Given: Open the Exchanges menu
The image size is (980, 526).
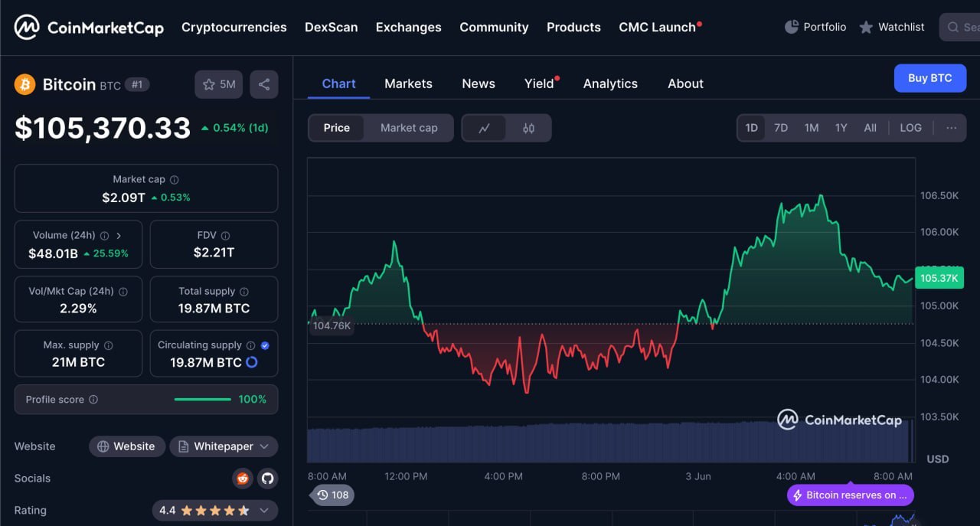Looking at the screenshot, I should pos(409,28).
